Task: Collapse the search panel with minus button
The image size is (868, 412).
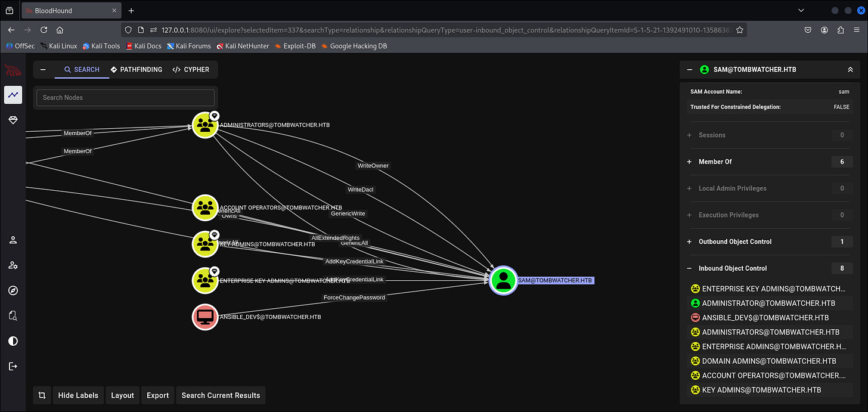Action: click(x=43, y=70)
